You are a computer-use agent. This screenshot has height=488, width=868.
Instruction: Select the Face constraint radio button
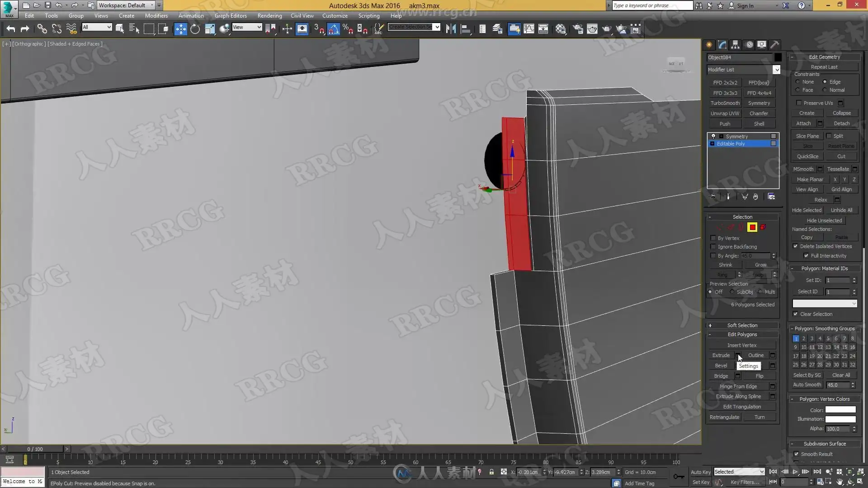[798, 90]
